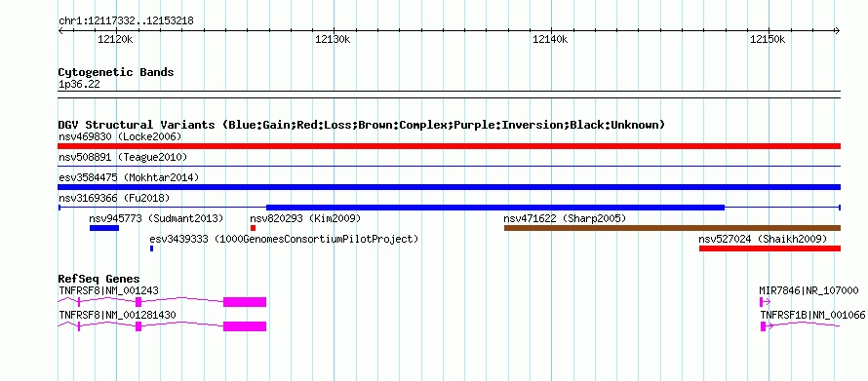Click the 12140k ruler tick label
This screenshot has width=868, height=381.
[550, 39]
